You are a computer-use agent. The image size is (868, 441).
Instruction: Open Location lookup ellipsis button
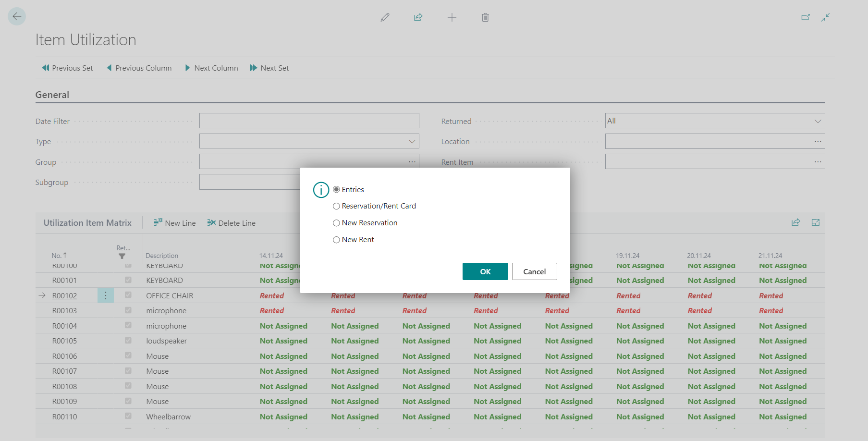coord(818,141)
